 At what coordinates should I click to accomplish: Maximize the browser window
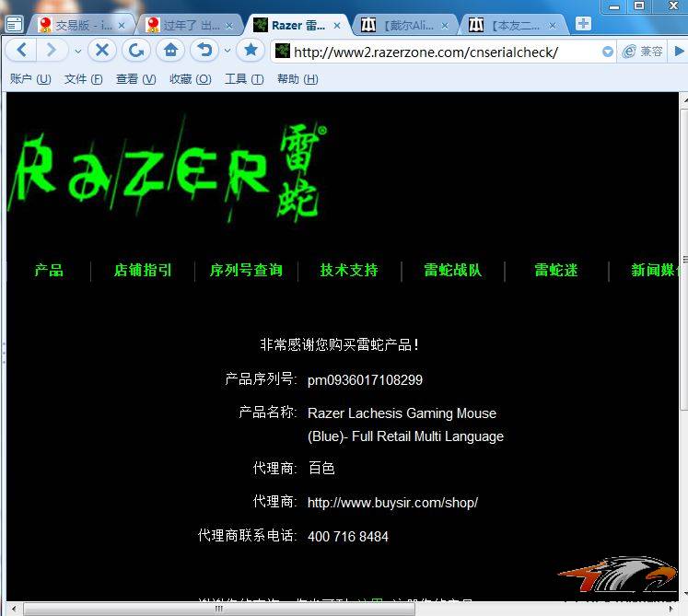(639, 6)
